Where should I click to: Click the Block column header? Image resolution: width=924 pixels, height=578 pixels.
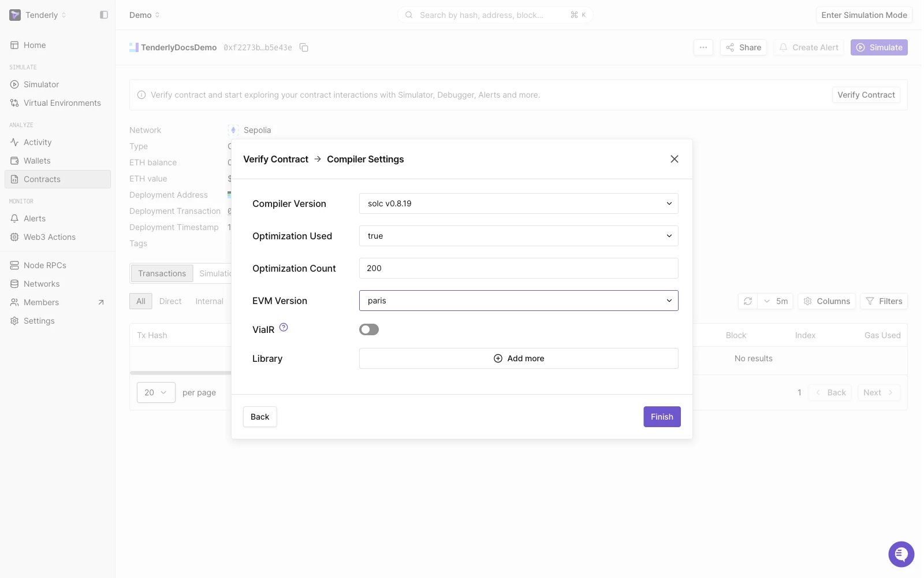pyautogui.click(x=736, y=335)
